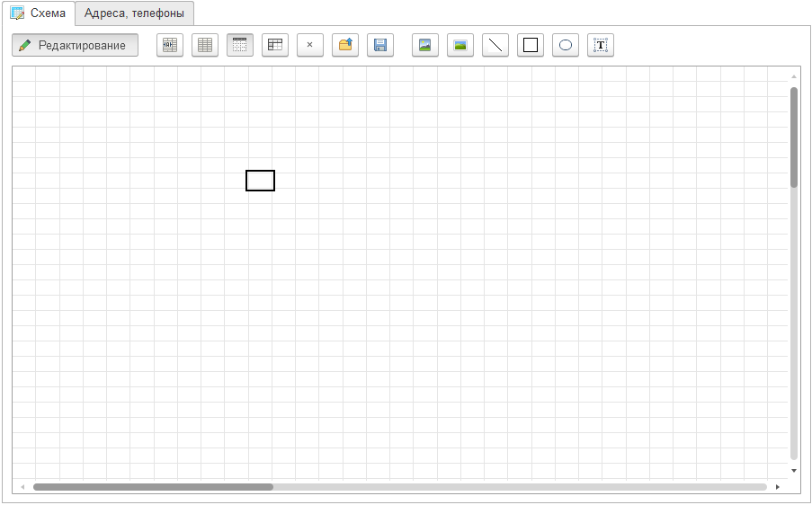The width and height of the screenshot is (812, 505).
Task: Switch to the Схема tab
Action: click(38, 13)
